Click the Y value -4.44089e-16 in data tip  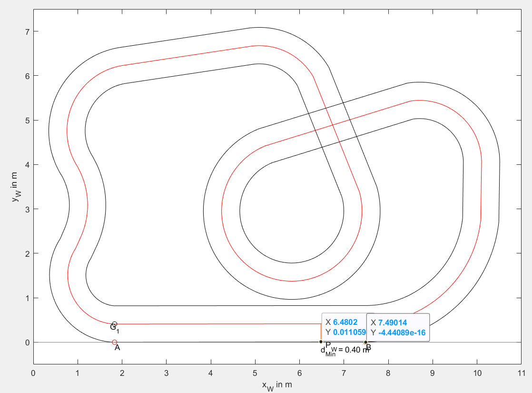(x=402, y=333)
